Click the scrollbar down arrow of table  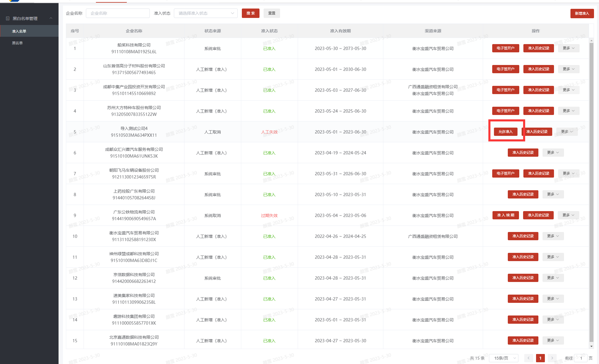pyautogui.click(x=591, y=346)
